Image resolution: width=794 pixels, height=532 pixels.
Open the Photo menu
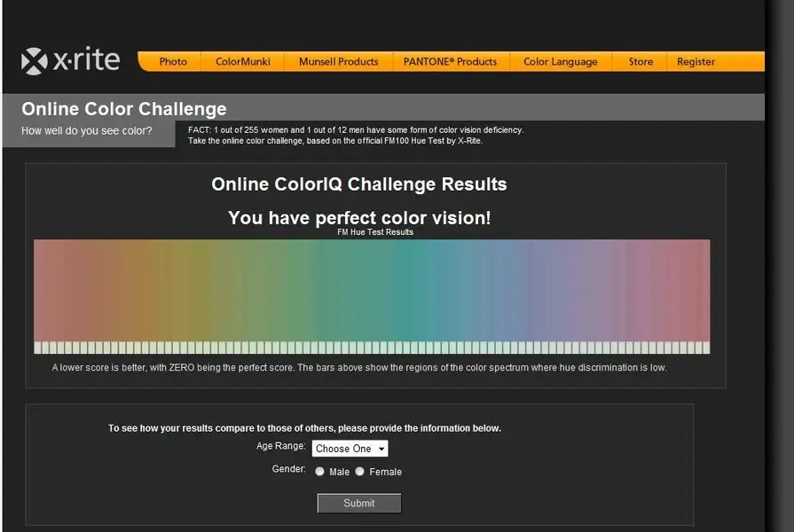pyautogui.click(x=173, y=62)
